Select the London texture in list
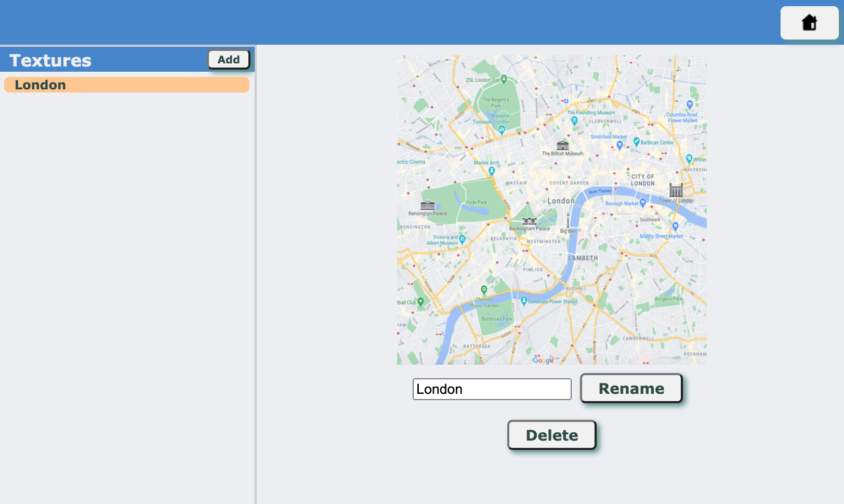Screen dimensions: 844x504 [x=127, y=85]
